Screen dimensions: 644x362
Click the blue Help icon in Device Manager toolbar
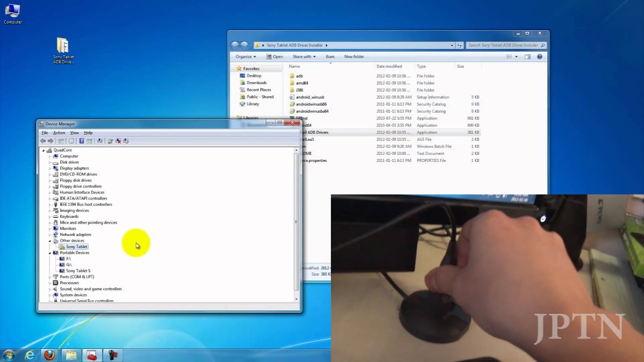pyautogui.click(x=82, y=141)
